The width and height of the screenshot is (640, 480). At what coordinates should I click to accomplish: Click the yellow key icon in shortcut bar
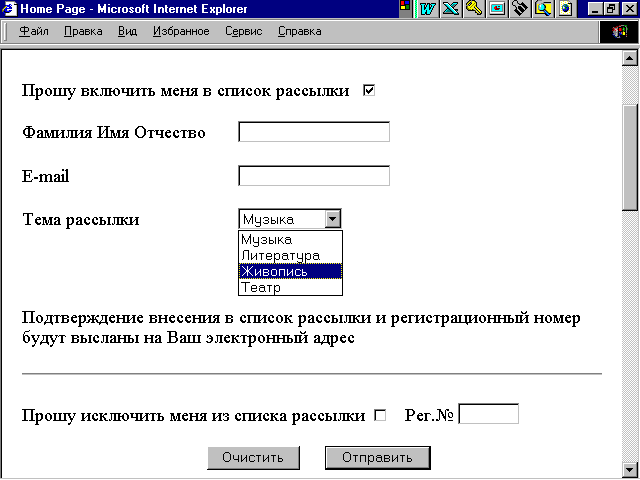click(474, 9)
